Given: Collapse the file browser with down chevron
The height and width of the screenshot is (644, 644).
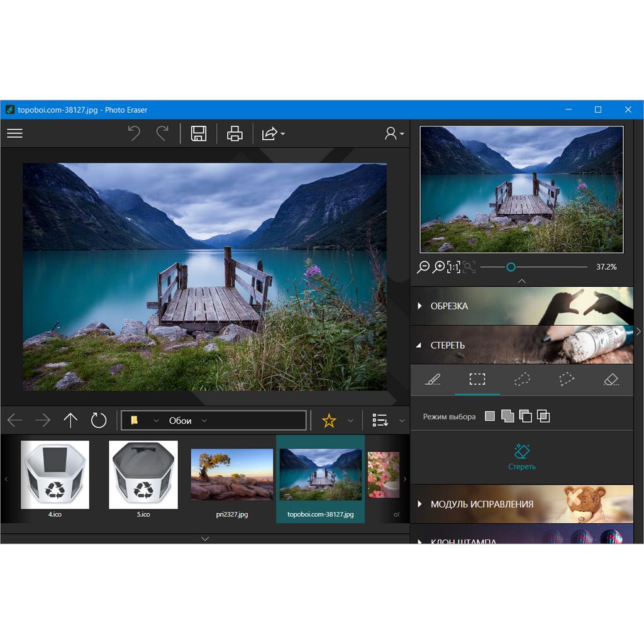Looking at the screenshot, I should pyautogui.click(x=205, y=538).
